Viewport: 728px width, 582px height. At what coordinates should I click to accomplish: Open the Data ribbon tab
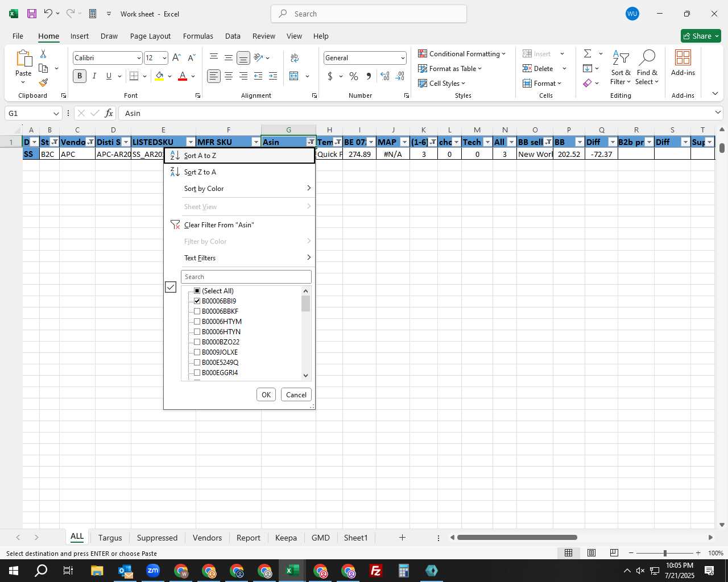233,36
